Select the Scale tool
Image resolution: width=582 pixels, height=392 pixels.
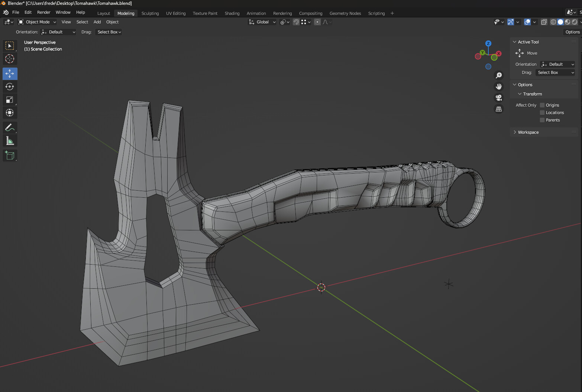[10, 100]
